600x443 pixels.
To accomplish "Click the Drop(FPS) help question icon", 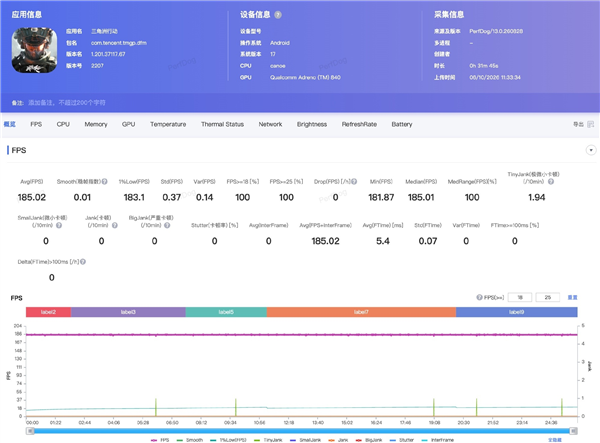I will pos(354,182).
